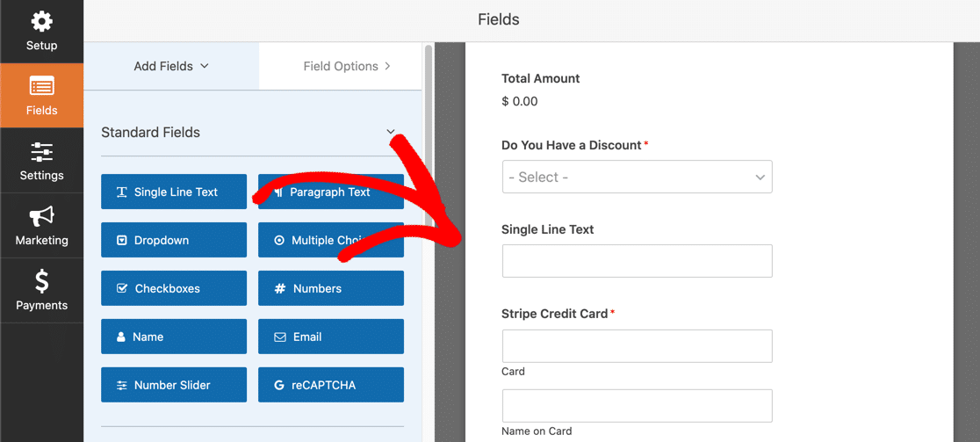Add a Checkboxes field
The image size is (980, 442).
click(174, 288)
